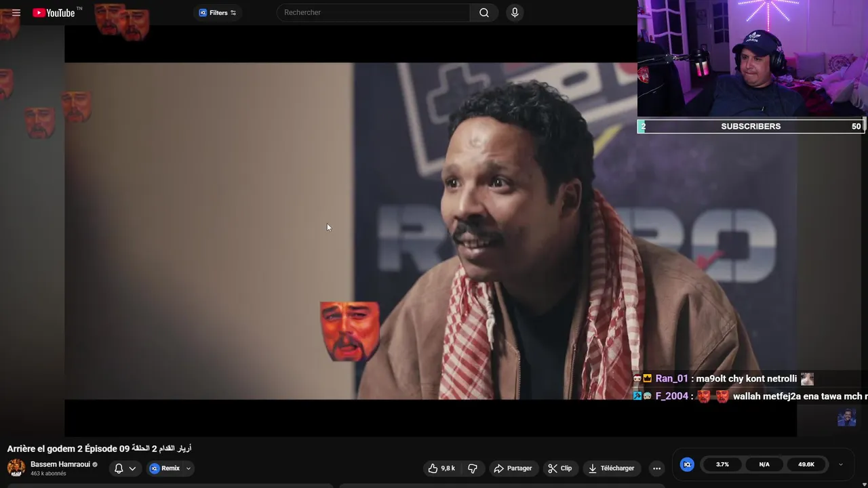This screenshot has width=868, height=488.
Task: Click the verified badge next to Bassem Hamraoui
Action: (x=95, y=464)
